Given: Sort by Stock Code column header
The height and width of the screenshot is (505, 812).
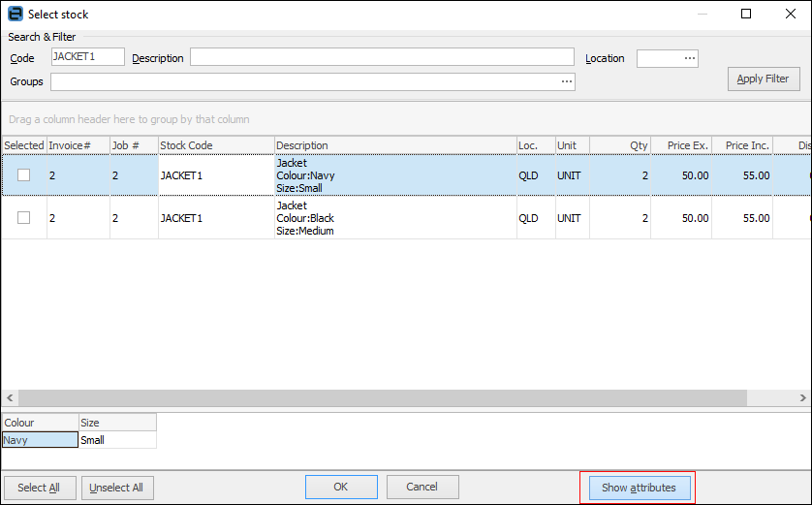Looking at the screenshot, I should (x=216, y=145).
